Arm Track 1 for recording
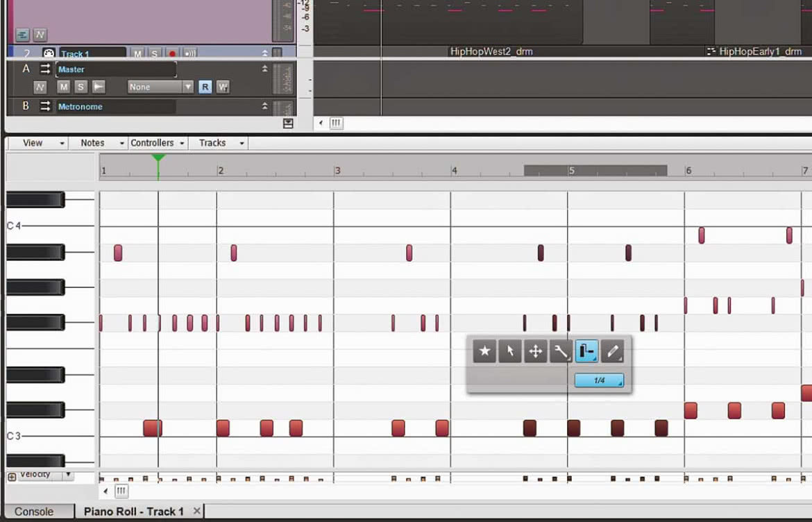The height and width of the screenshot is (522, 812). [x=172, y=53]
